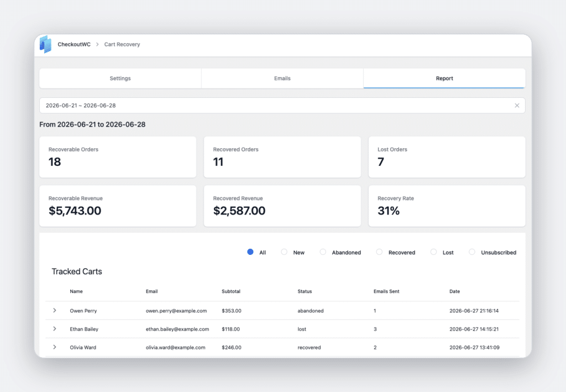This screenshot has height=392, width=566.
Task: Click the Name column header
Action: [76, 291]
